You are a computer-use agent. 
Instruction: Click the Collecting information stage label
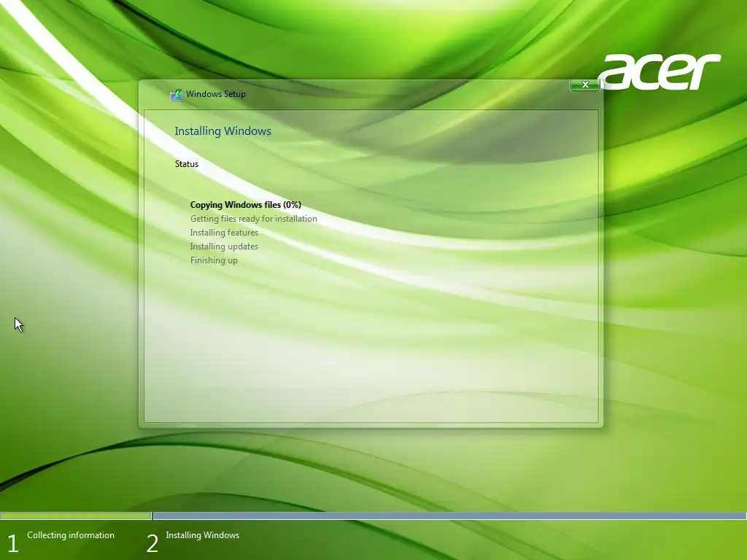(x=71, y=535)
